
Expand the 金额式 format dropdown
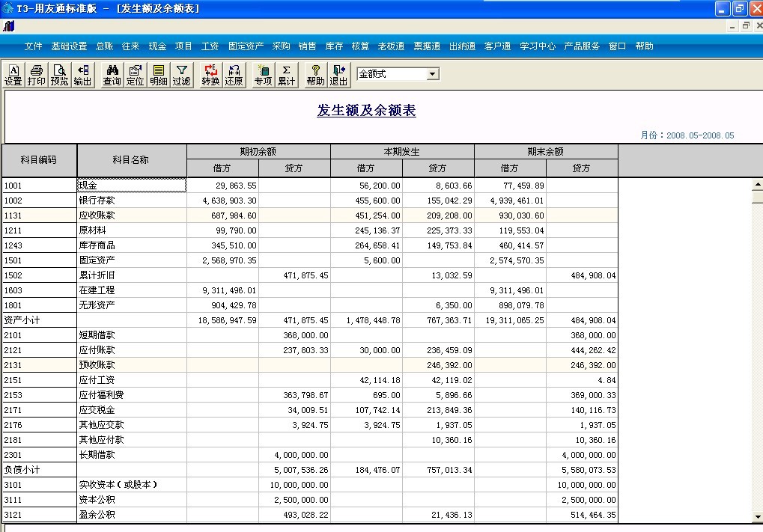coord(432,74)
